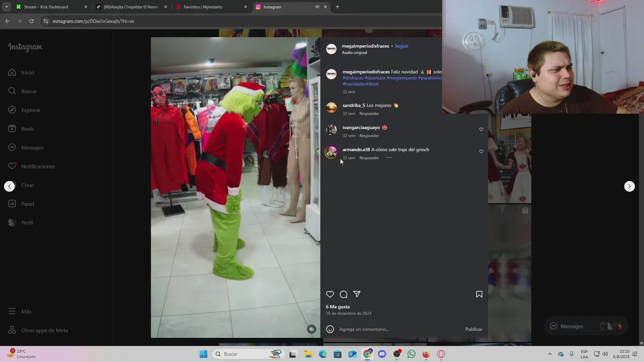Click the Instagram logo in the sidebar
644x362 pixels.
[25, 47]
